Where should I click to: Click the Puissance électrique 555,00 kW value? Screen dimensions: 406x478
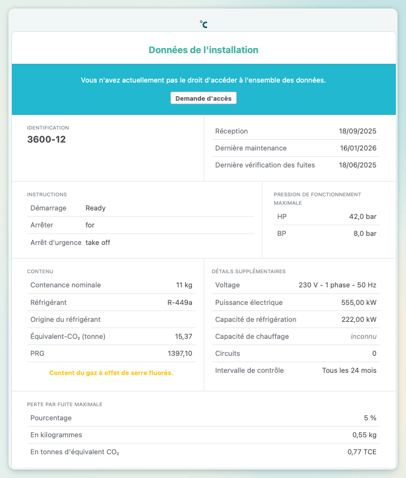tap(359, 302)
